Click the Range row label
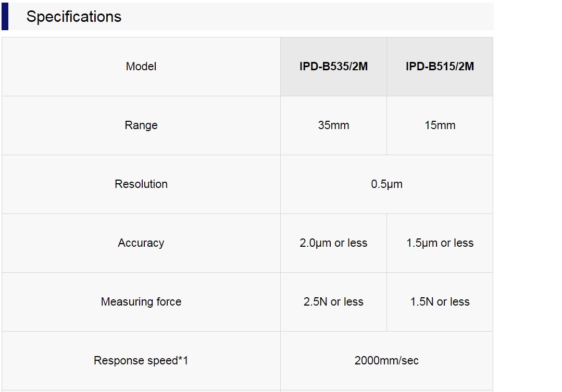562x392 pixels. pos(141,125)
